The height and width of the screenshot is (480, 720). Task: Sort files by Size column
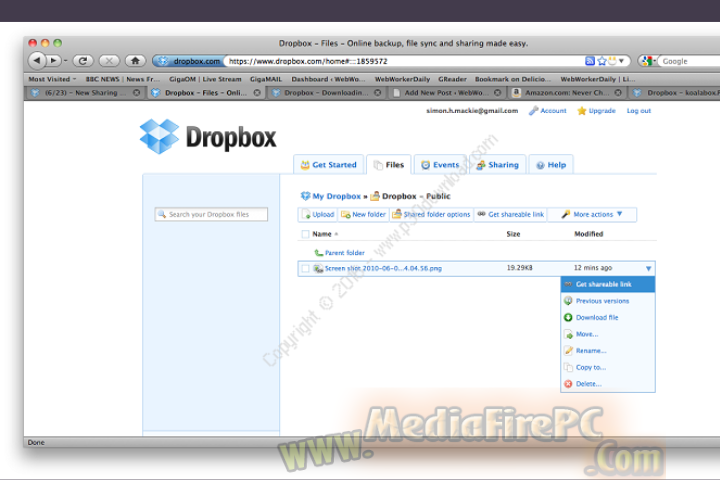[x=513, y=234]
